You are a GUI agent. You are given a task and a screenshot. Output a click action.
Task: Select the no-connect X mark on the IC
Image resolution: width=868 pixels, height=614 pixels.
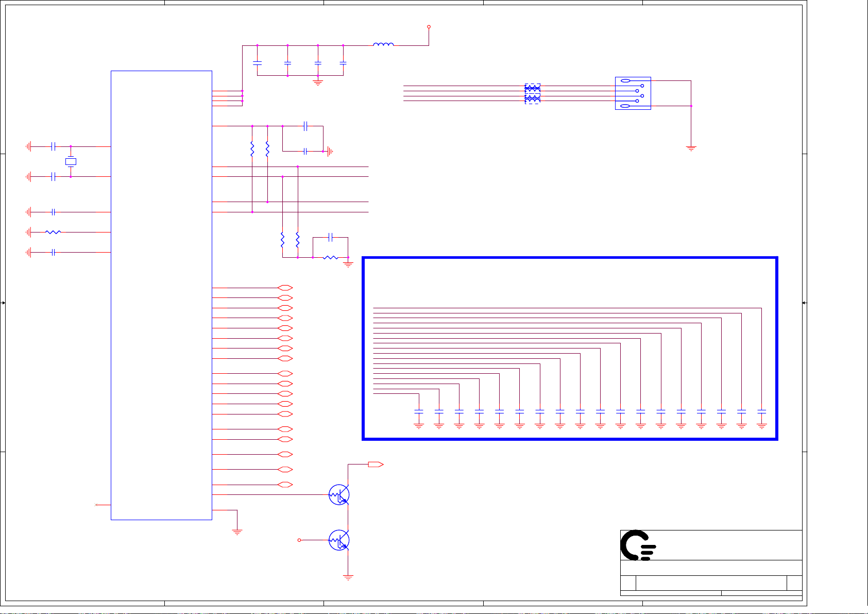[x=96, y=505]
